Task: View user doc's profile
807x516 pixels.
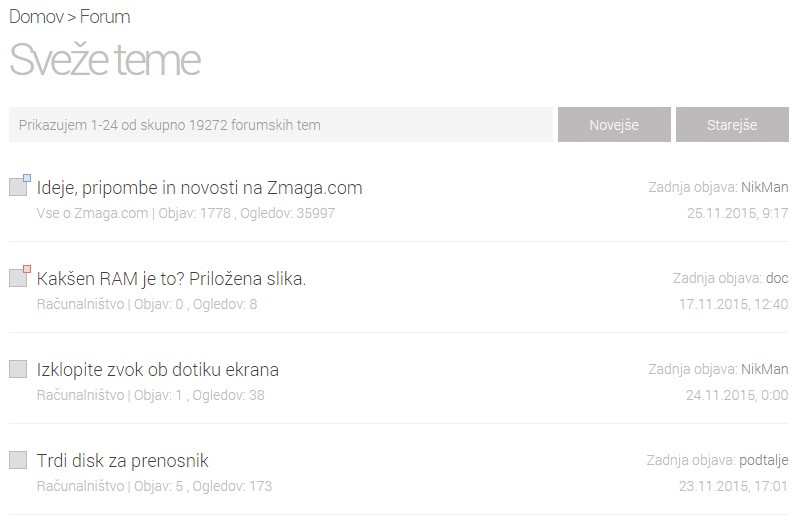Action: (777, 278)
